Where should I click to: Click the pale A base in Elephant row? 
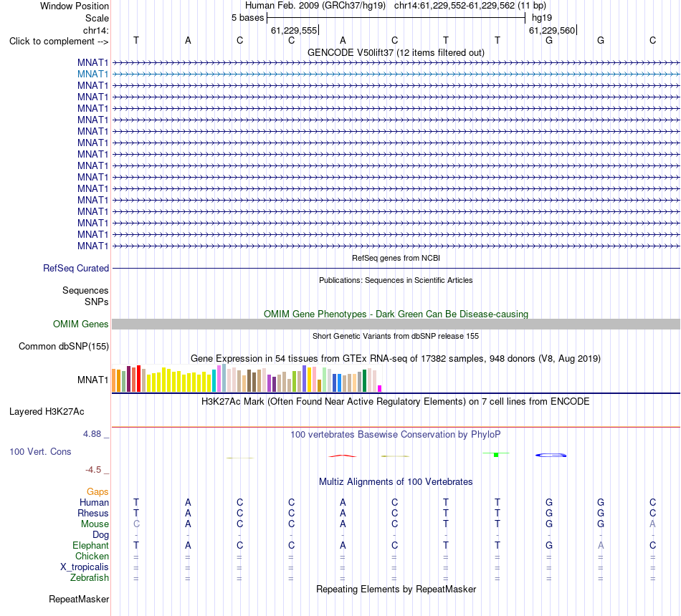pyautogui.click(x=601, y=545)
